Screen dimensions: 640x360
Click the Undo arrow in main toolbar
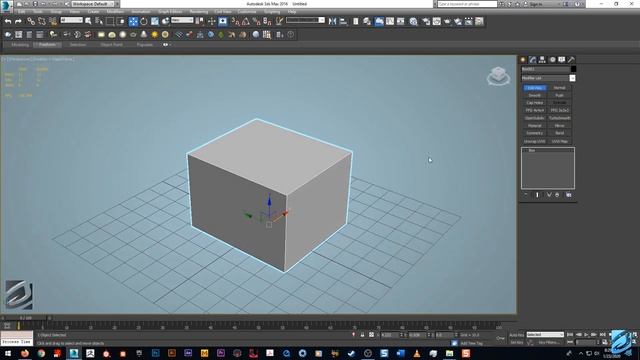pos(8,21)
